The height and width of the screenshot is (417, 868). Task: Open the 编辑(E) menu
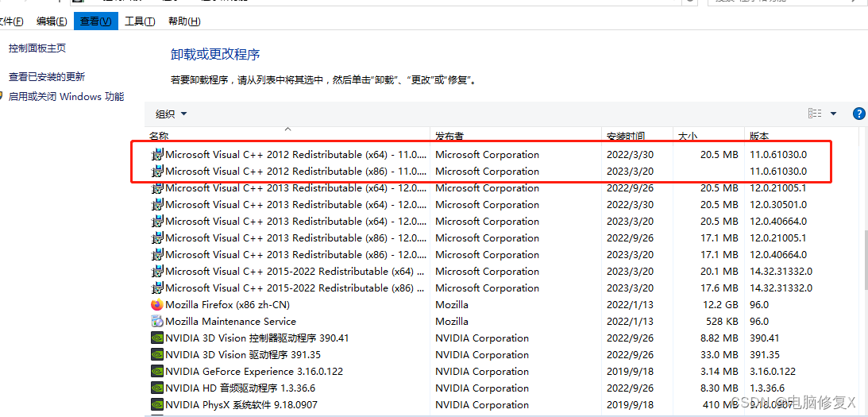tap(52, 21)
